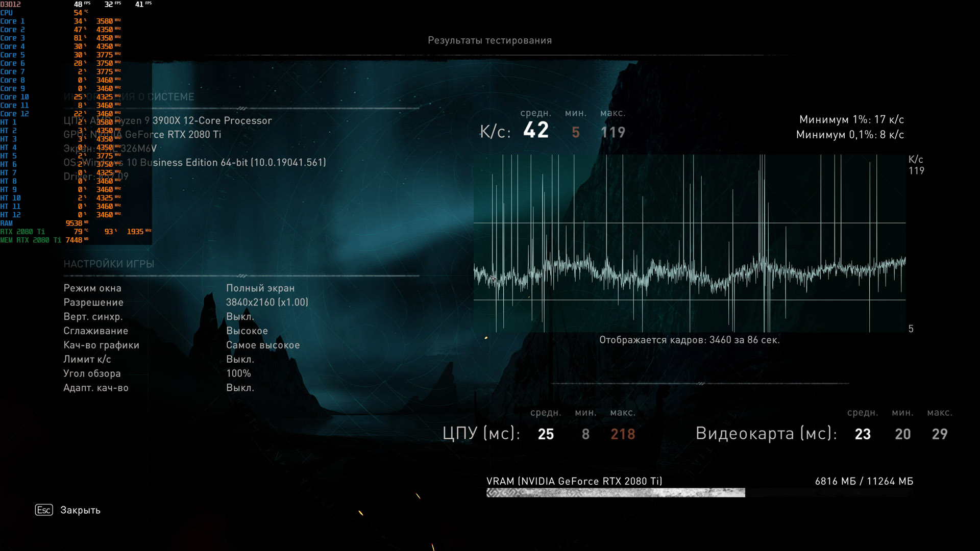The image size is (980, 551).
Task: Click the ЦПУ max value 218
Action: (623, 434)
